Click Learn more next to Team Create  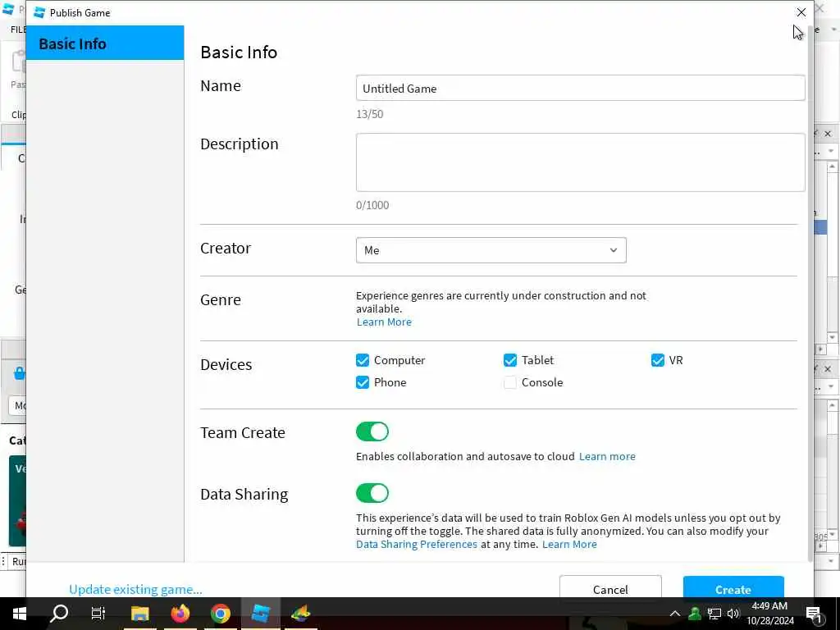607,456
